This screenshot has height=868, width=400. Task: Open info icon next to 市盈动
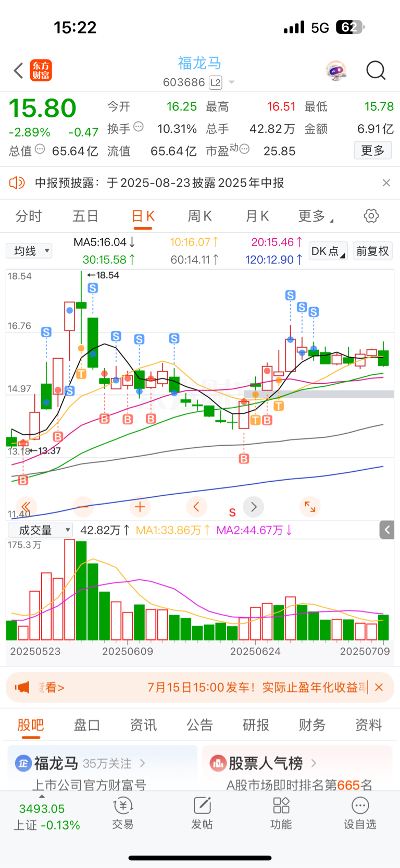point(244,149)
